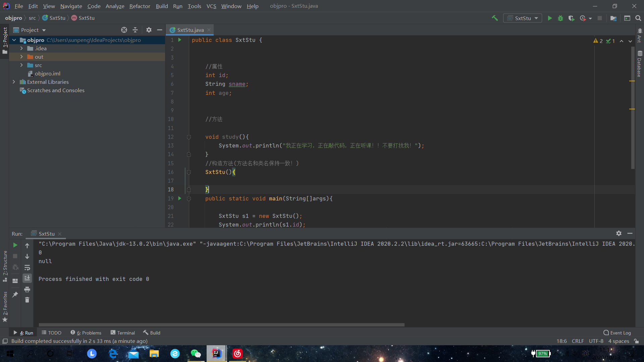Click the run gutter arrow beside main method

tap(180, 198)
